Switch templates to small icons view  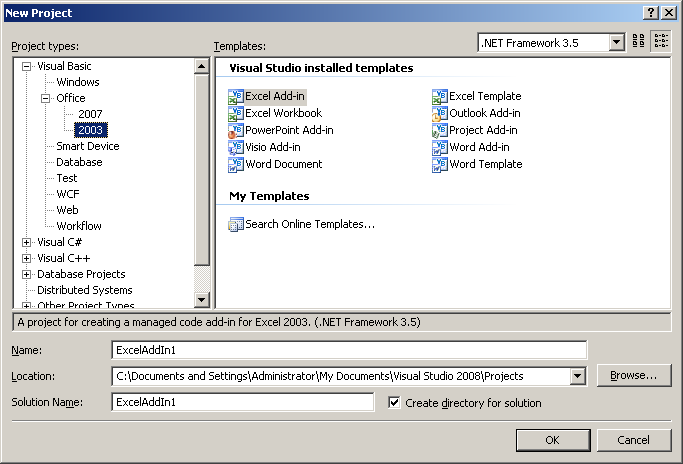661,41
